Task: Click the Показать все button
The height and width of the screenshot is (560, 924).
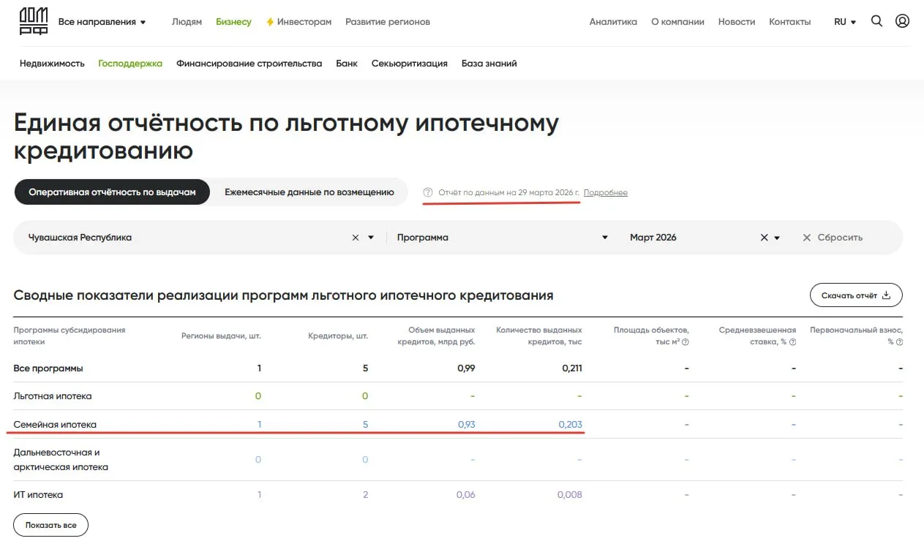Action: tap(50, 525)
